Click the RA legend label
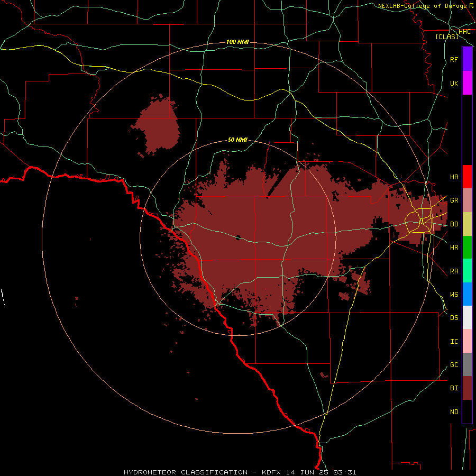Viewport: 476px width, 476px height. tap(454, 271)
